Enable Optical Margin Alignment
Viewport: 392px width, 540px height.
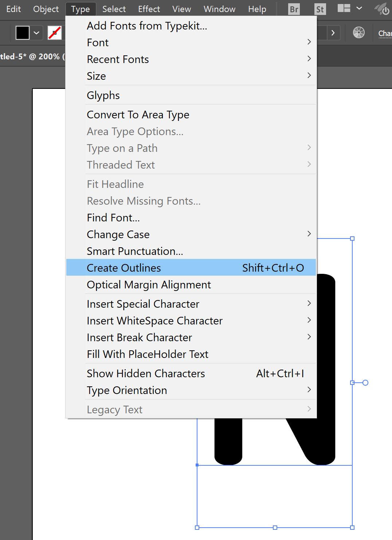pyautogui.click(x=149, y=284)
